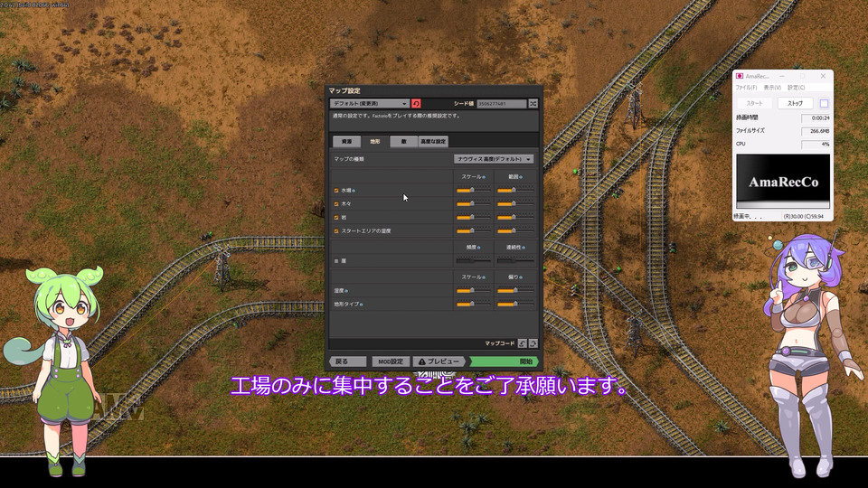Click ストップ button in AmaRecCo
The width and height of the screenshot is (868, 488).
click(795, 103)
